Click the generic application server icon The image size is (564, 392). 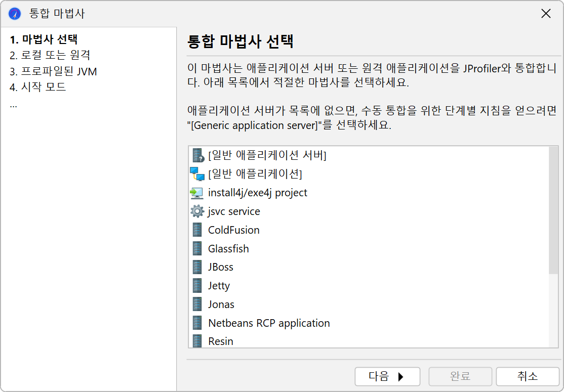coord(197,155)
